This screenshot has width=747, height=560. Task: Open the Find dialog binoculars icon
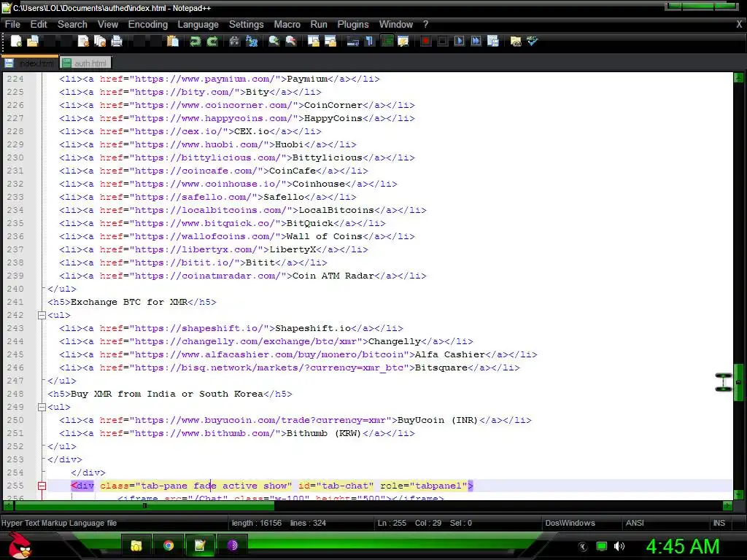[234, 42]
